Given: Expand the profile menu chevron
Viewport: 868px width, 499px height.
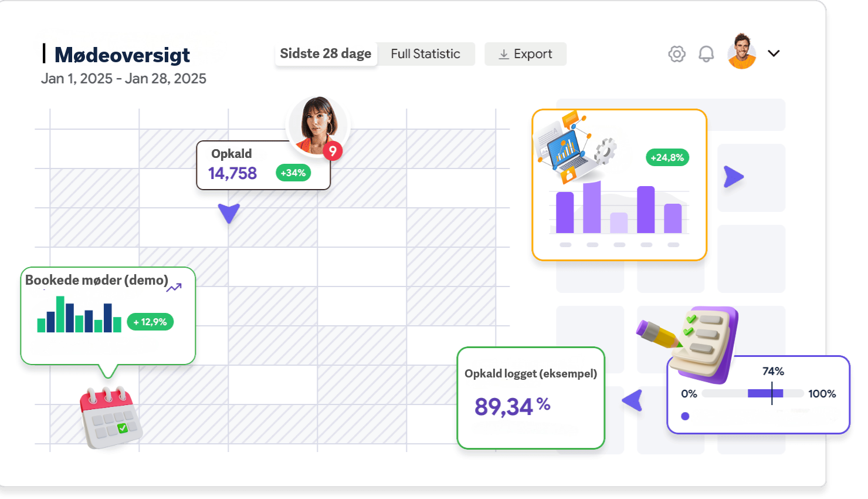Looking at the screenshot, I should pos(774,53).
